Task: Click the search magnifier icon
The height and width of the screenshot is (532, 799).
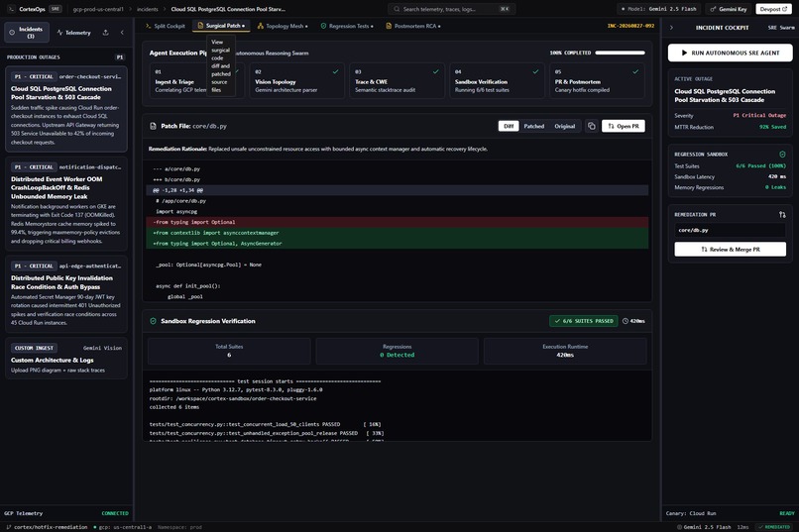Action: 397,9
